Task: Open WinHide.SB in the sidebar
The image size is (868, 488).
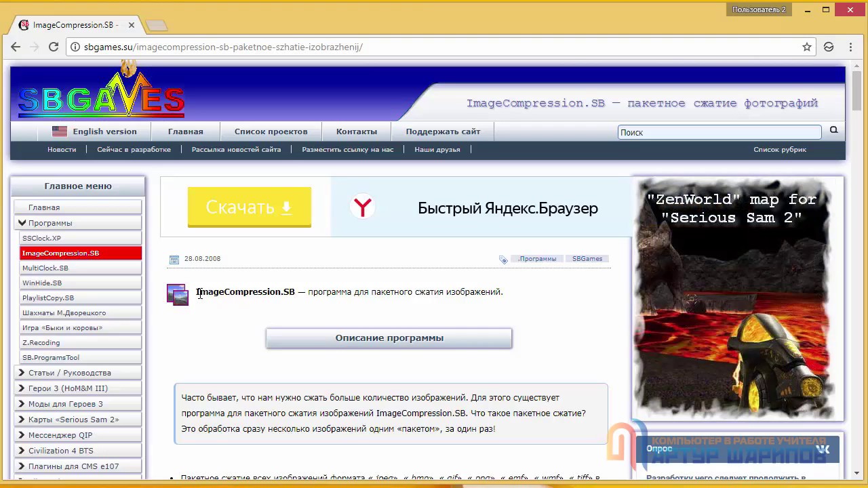Action: point(81,283)
